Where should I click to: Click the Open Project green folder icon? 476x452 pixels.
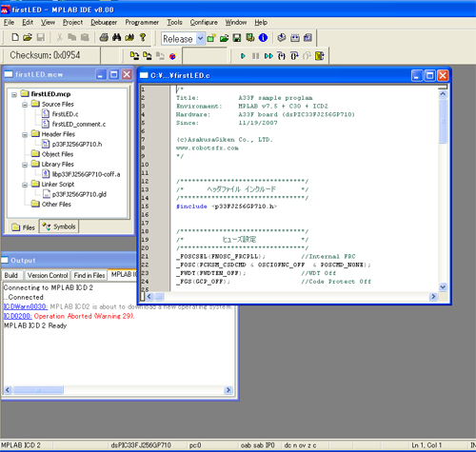(x=224, y=38)
